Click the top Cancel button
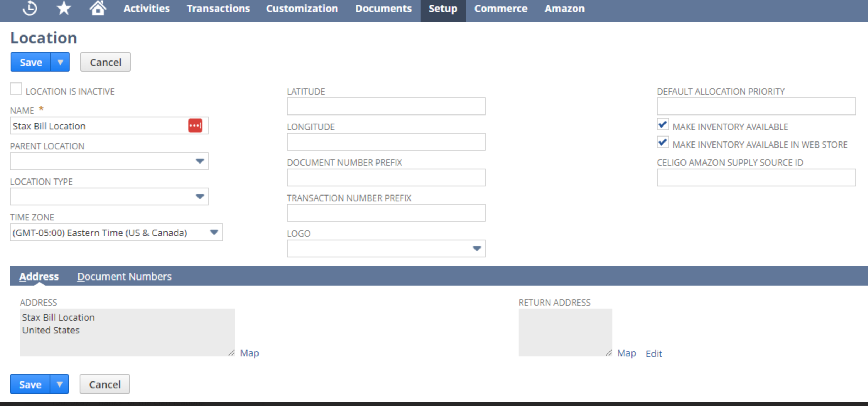Viewport: 868px width, 406px height. (105, 62)
